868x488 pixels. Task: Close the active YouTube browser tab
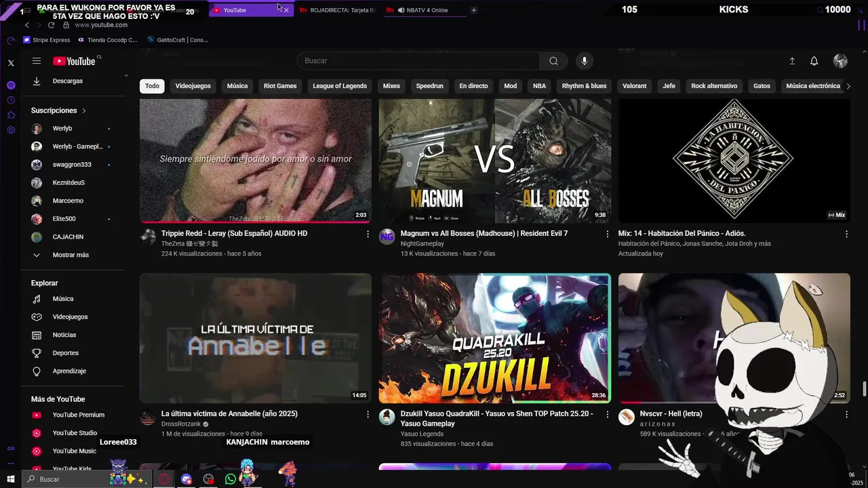[286, 10]
